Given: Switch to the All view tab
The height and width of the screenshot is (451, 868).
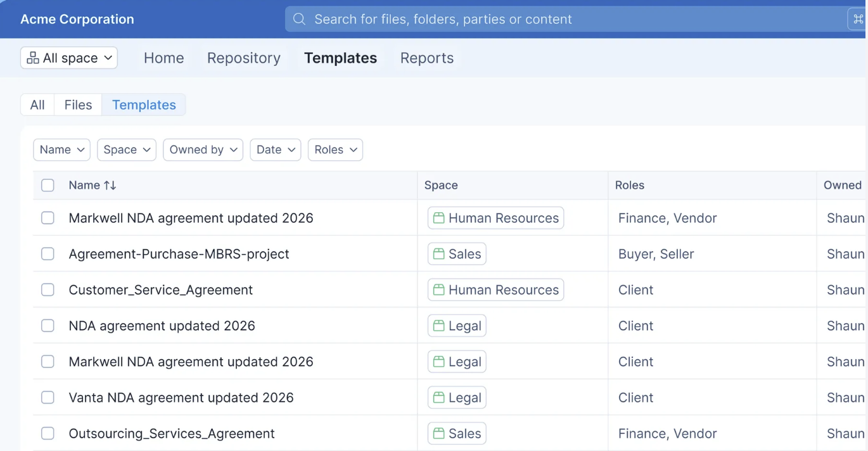Looking at the screenshot, I should point(37,105).
